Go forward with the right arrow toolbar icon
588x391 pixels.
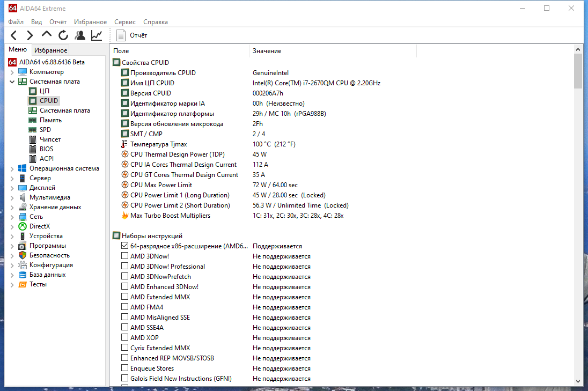(x=30, y=35)
